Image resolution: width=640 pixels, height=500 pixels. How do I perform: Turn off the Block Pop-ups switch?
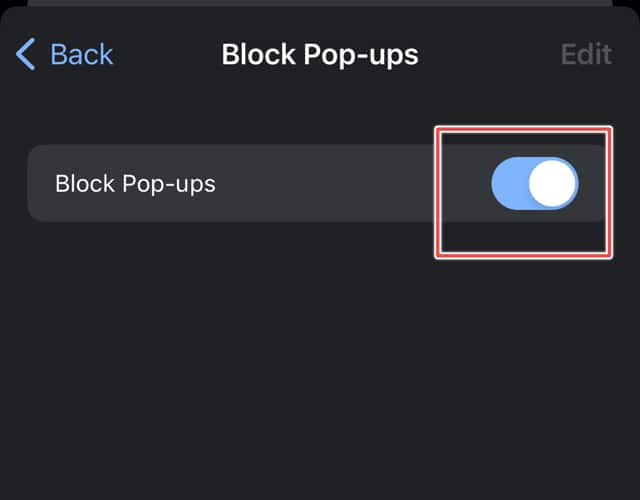(535, 184)
